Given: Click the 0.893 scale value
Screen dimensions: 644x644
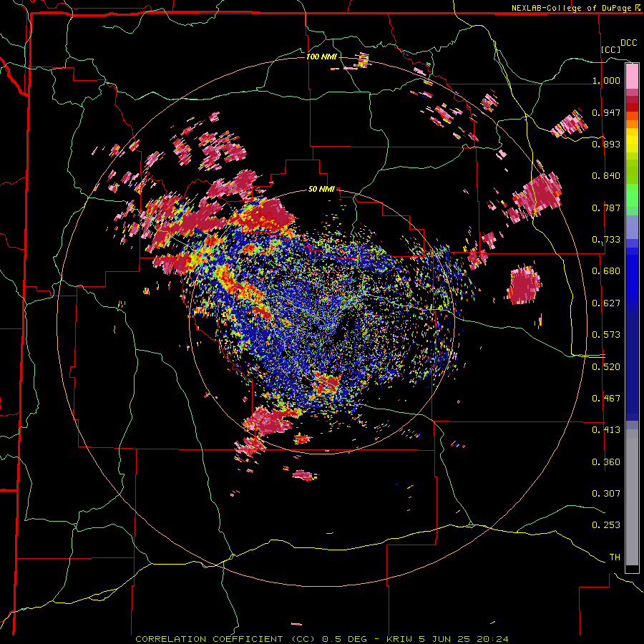Looking at the screenshot, I should click(x=606, y=144).
